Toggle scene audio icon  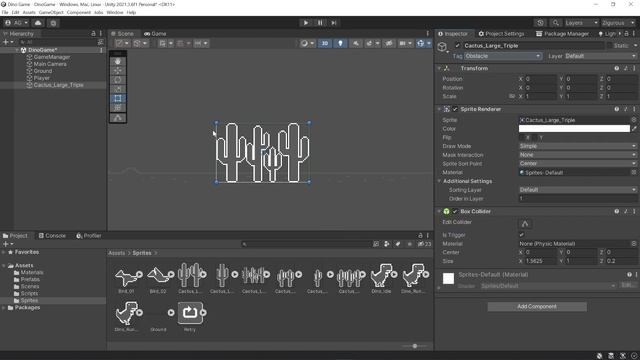(356, 43)
